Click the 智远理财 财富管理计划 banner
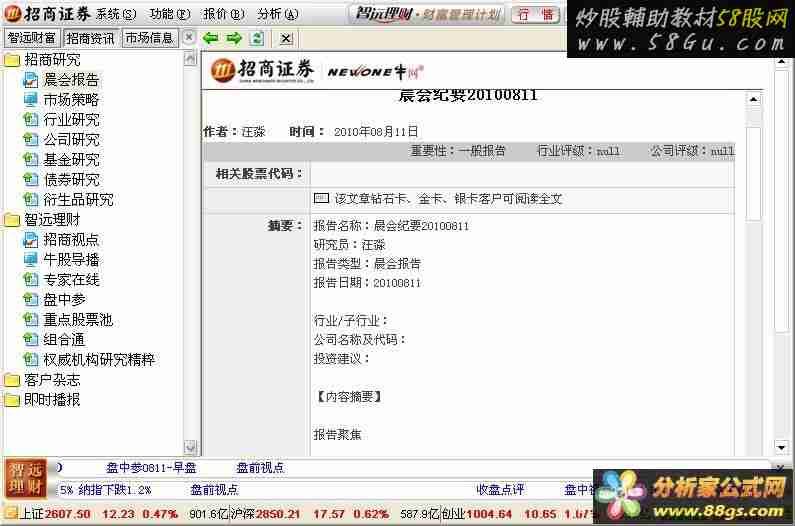This screenshot has height=526, width=795. (x=427, y=14)
